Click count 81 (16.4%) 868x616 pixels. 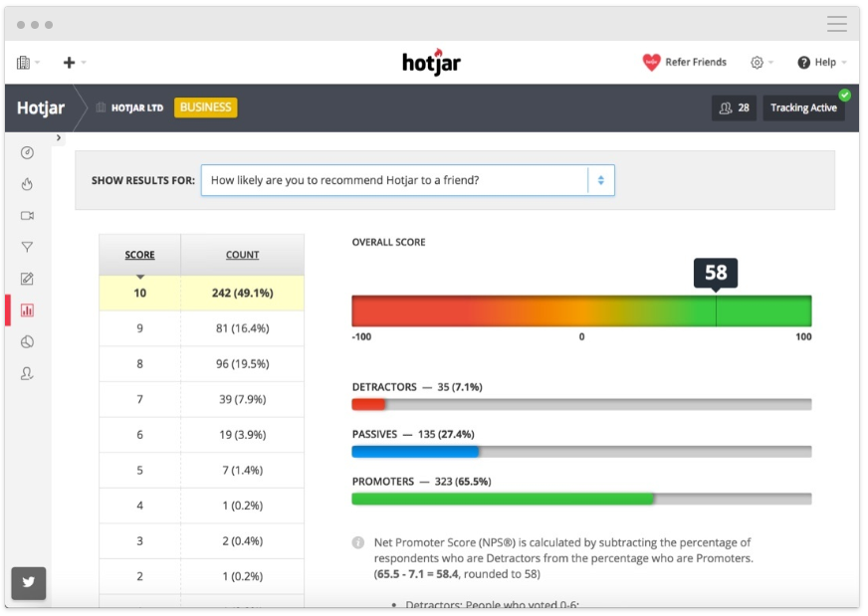(243, 328)
